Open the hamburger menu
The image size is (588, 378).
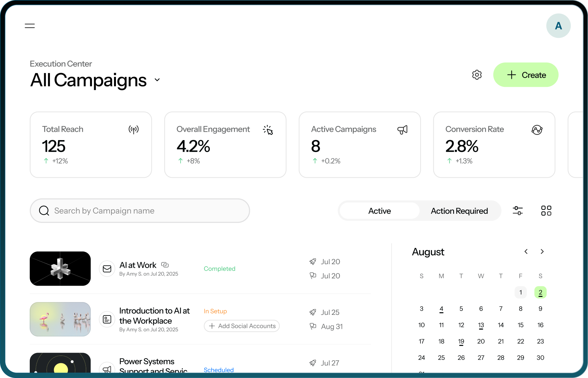(30, 26)
